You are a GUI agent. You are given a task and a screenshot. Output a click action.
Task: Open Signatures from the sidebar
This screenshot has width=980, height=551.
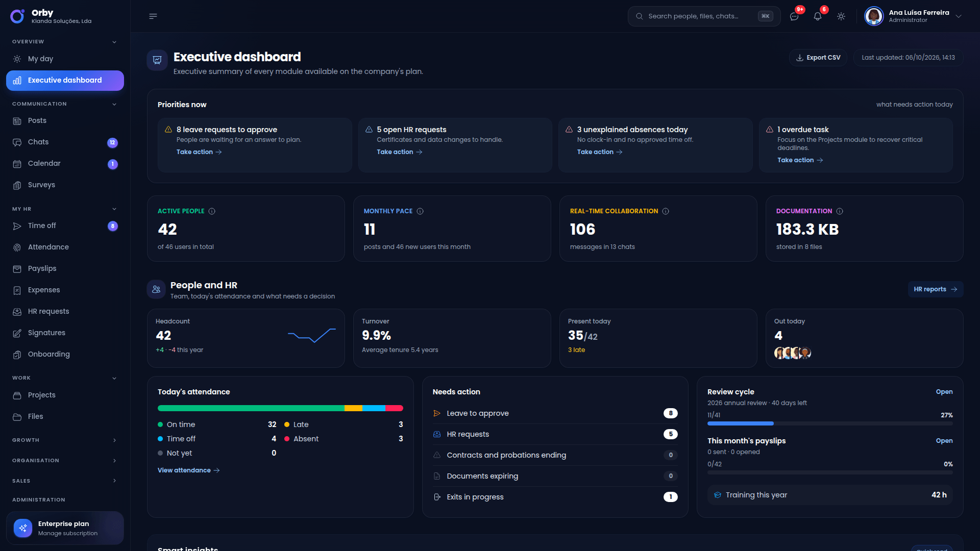point(65,333)
